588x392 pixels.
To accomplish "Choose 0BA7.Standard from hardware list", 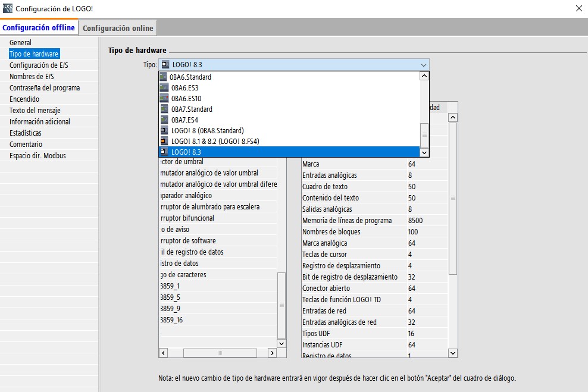I will pyautogui.click(x=289, y=109).
